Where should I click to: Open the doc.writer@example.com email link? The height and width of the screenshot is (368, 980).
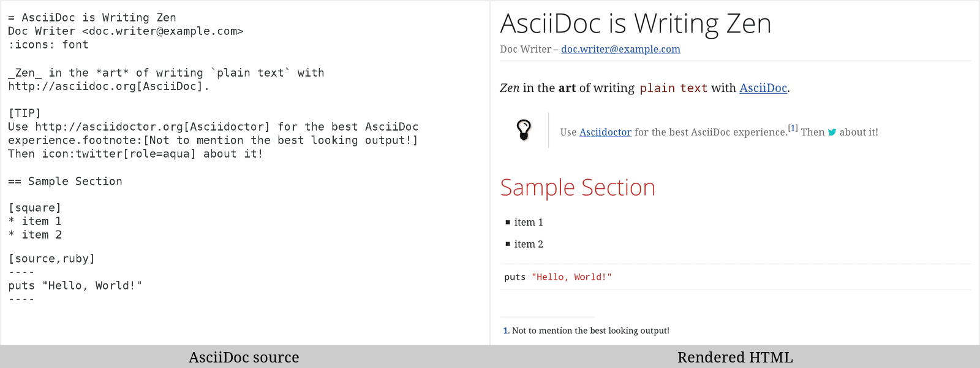pos(620,49)
